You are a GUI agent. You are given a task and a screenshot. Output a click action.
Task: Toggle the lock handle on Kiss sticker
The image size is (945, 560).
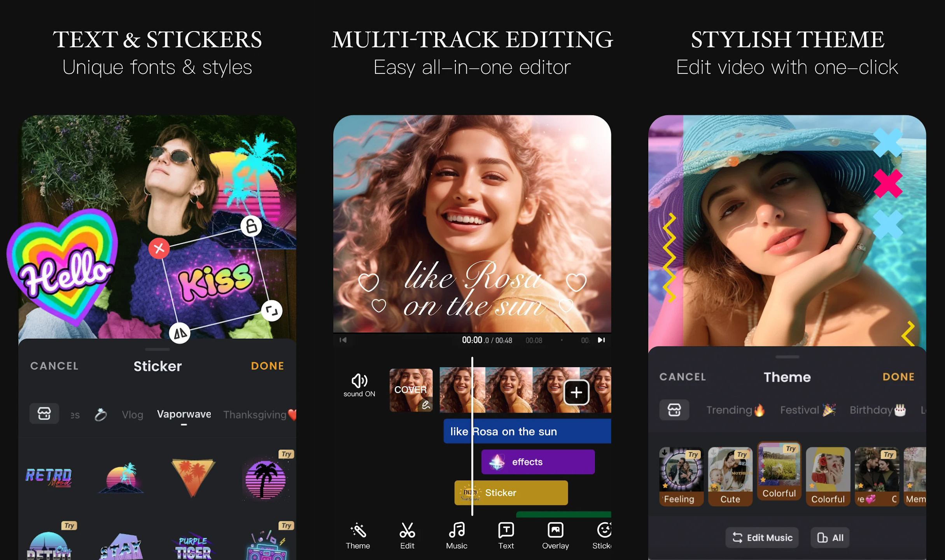click(x=251, y=226)
